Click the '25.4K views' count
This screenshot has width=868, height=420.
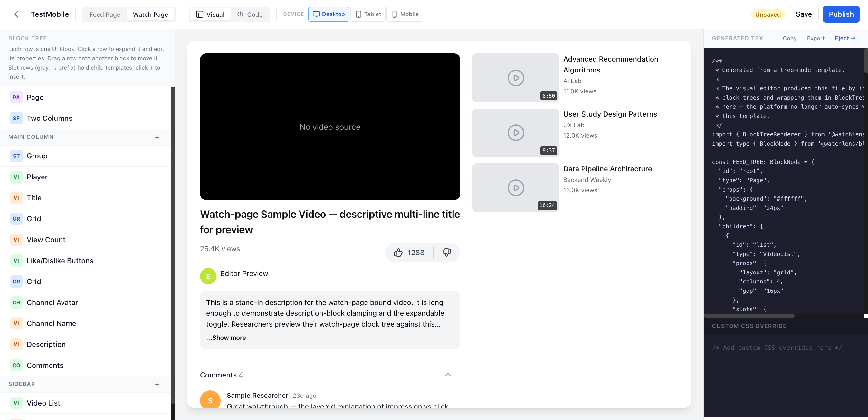pos(220,249)
